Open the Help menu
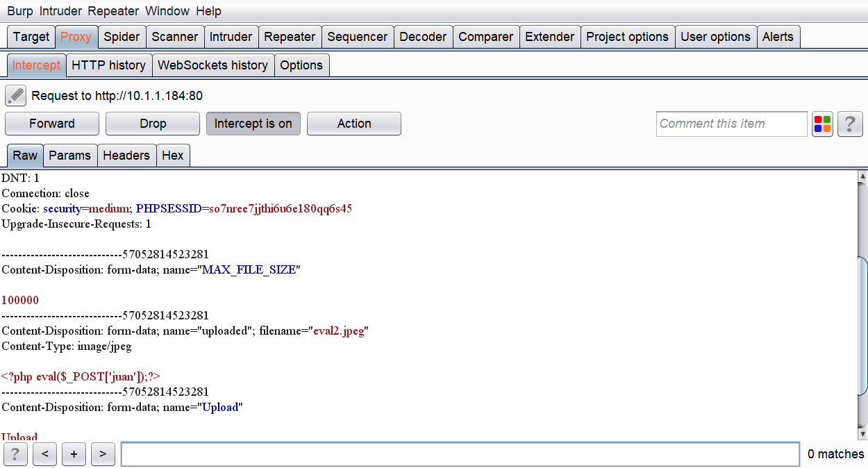The image size is (868, 468). tap(208, 11)
